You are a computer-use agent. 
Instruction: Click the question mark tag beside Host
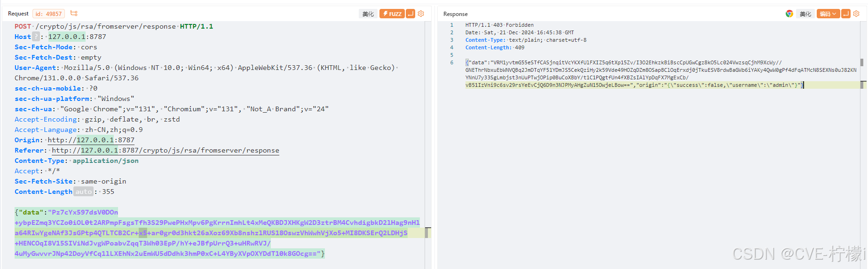pyautogui.click(x=36, y=37)
